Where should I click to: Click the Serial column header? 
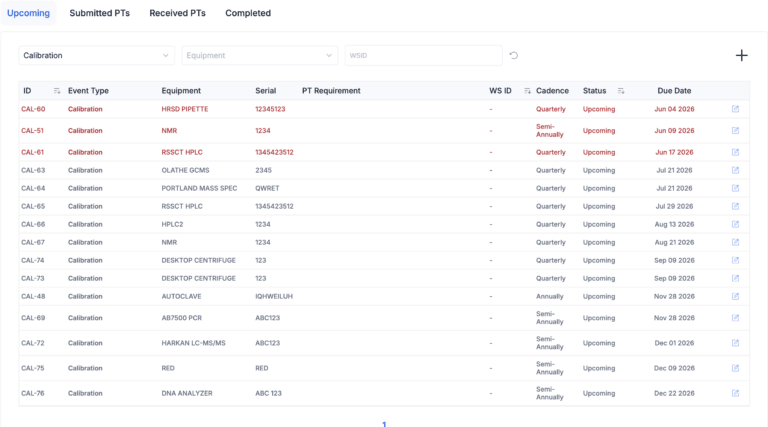tap(265, 91)
